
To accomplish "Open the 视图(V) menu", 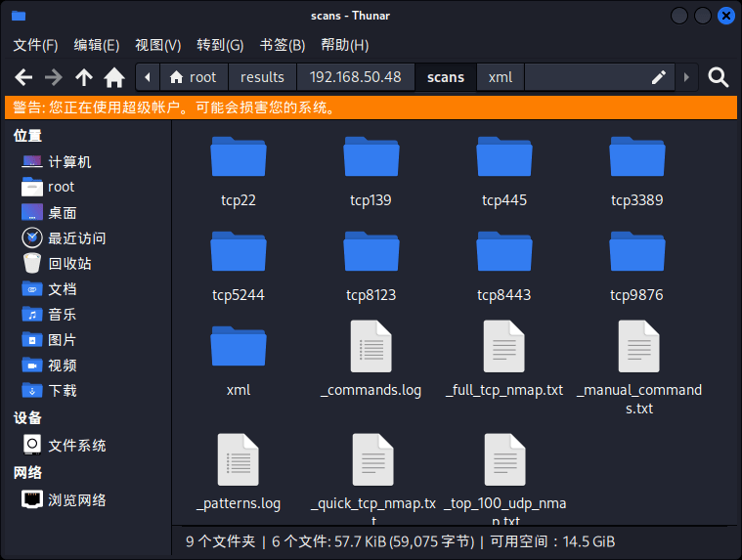I will pos(158,45).
